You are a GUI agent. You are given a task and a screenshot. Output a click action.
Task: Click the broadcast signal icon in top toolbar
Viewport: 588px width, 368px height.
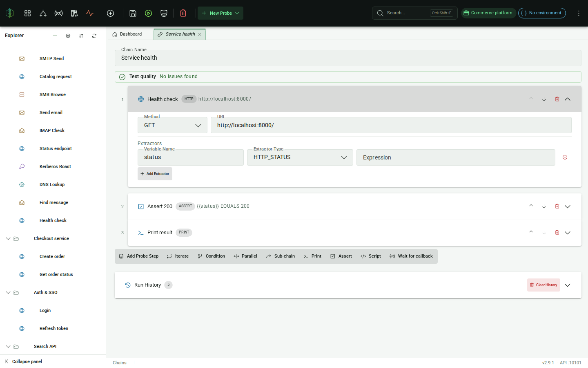[x=58, y=13]
